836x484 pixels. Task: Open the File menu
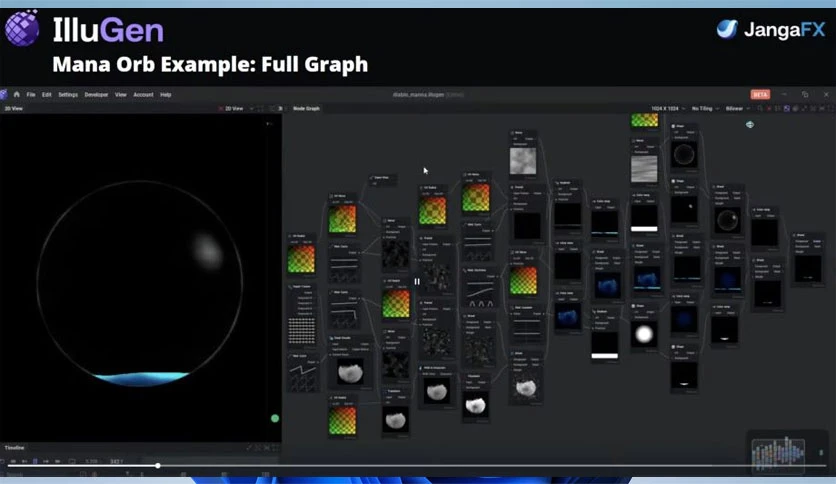tap(31, 94)
